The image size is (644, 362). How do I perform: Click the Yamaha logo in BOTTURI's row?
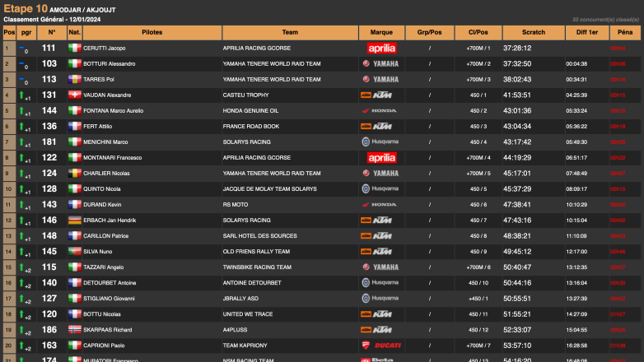[x=380, y=63]
